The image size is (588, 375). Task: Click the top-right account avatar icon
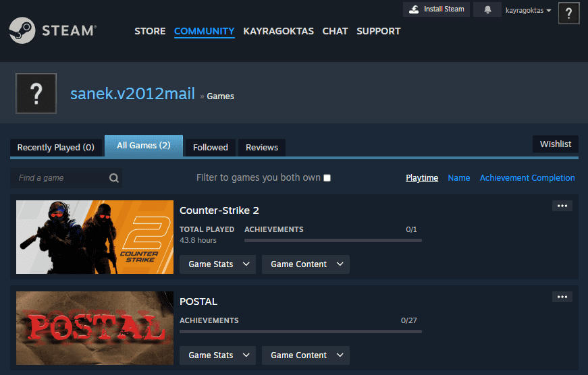click(x=568, y=13)
